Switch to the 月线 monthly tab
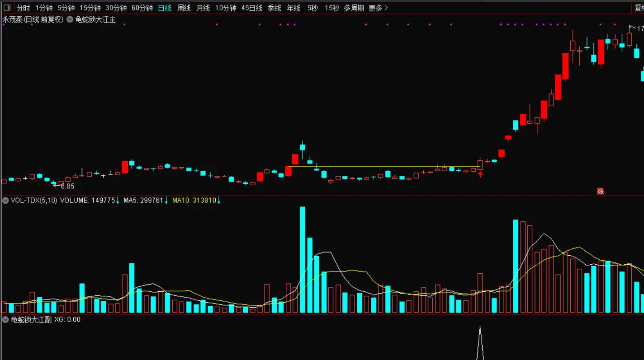Viewport: 644px width, 360px height. (x=203, y=8)
